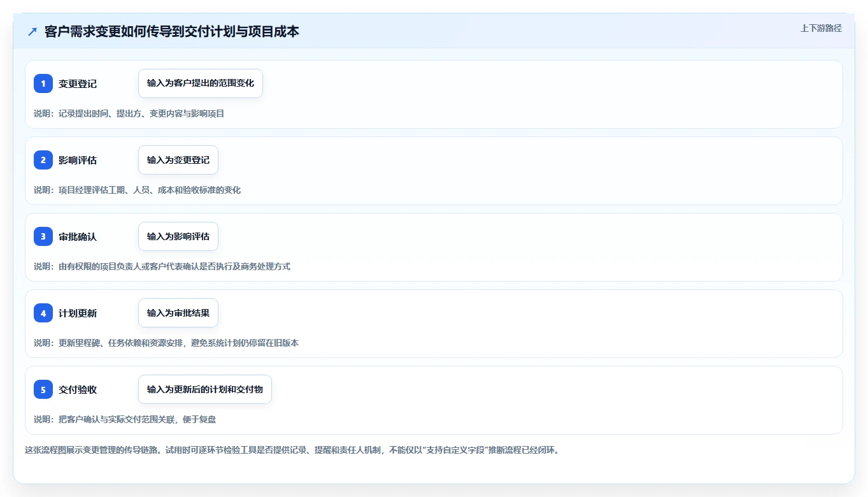Click step number 1 badge for 变更登记
868x497 pixels.
[43, 83]
